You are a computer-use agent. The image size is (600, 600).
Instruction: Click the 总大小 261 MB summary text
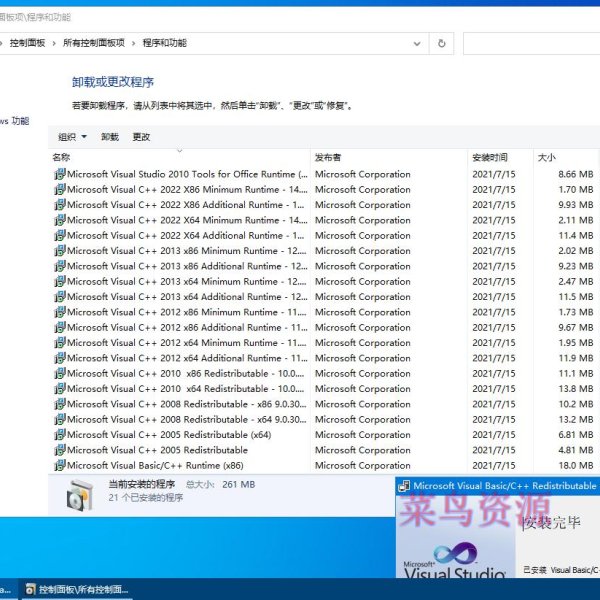[x=220, y=484]
